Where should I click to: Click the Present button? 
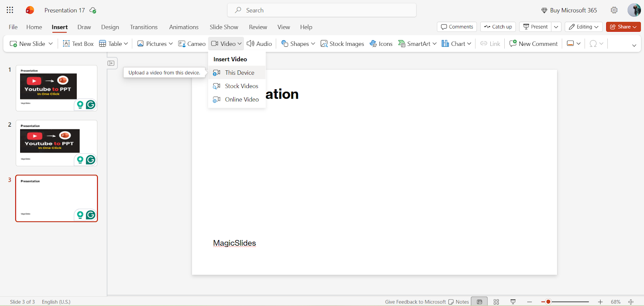(535, 27)
